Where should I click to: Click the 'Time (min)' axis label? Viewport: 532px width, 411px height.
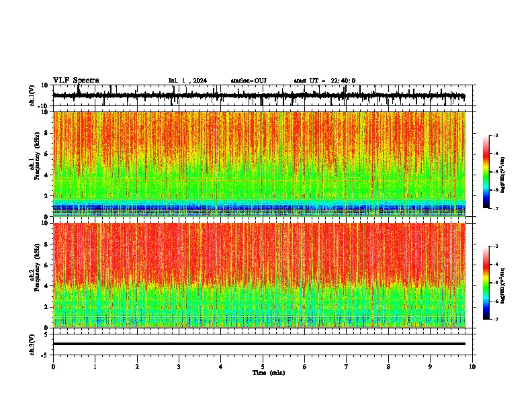click(x=269, y=373)
